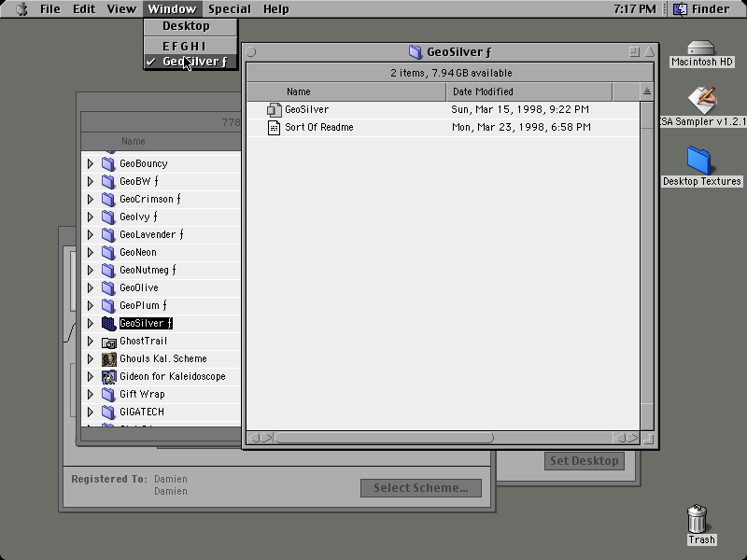Click the GeoSilver file name
Image resolution: width=747 pixels, height=560 pixels.
coord(307,109)
